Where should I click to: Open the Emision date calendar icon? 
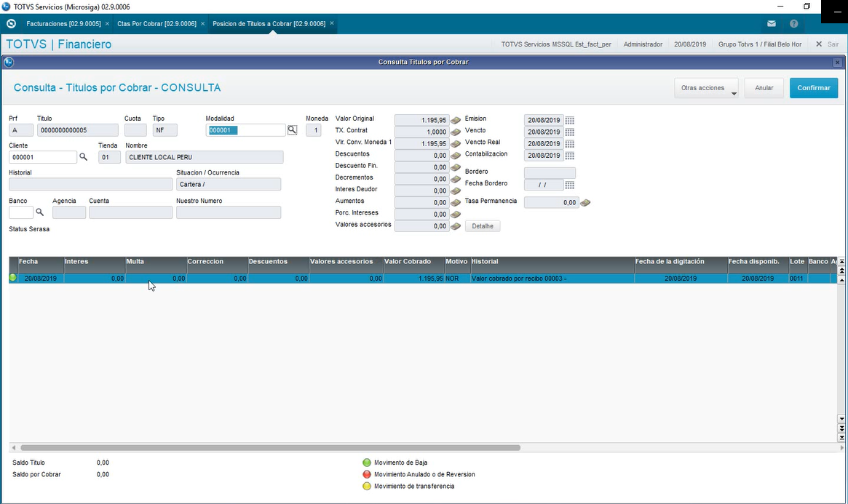pos(569,121)
